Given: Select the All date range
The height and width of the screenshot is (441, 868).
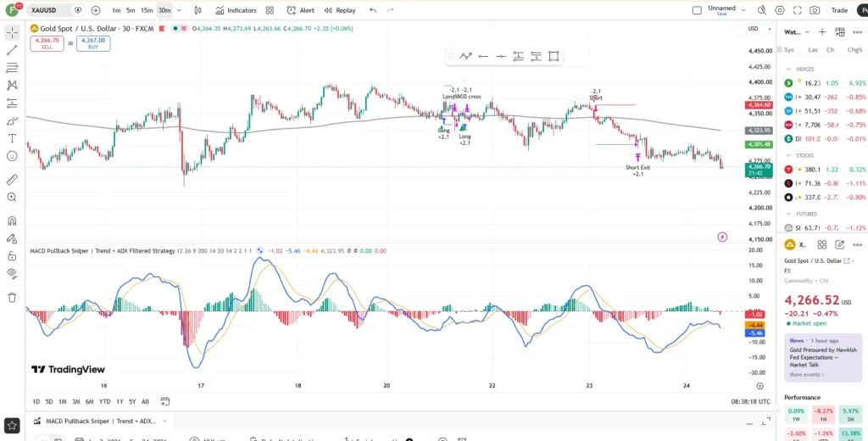Looking at the screenshot, I should [x=145, y=402].
